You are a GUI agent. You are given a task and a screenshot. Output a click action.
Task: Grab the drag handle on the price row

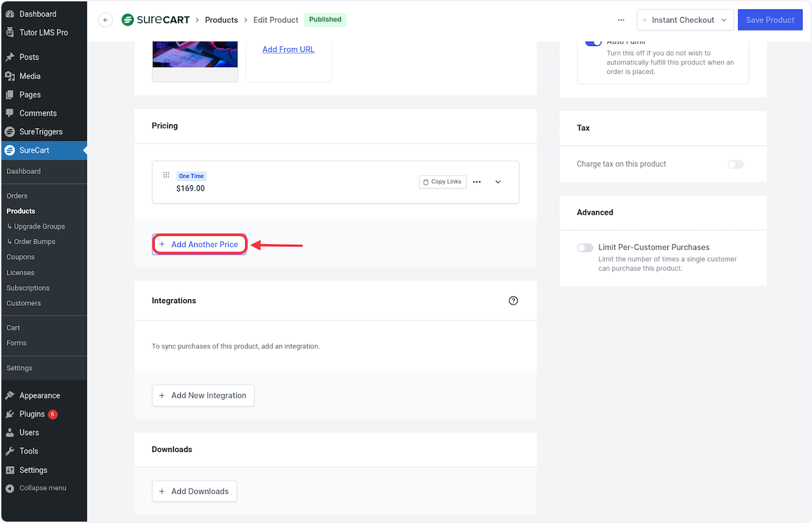click(166, 175)
